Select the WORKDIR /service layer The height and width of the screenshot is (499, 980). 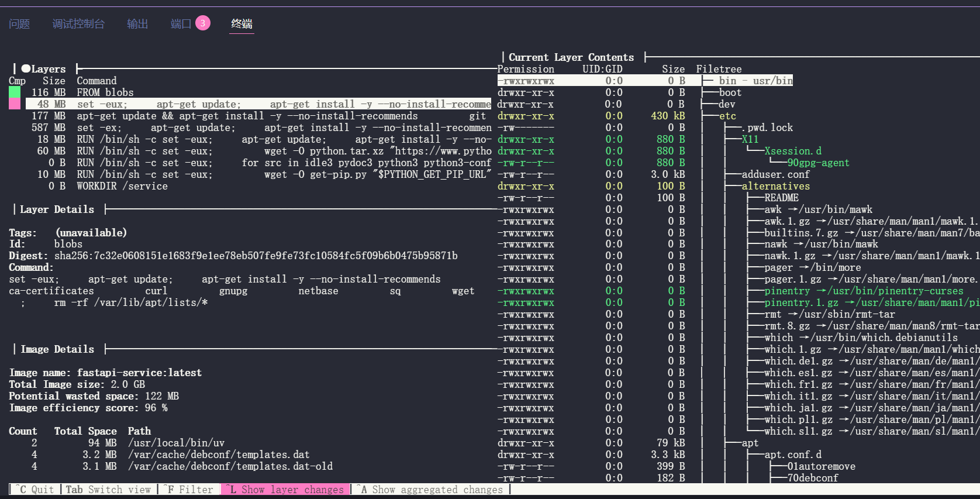click(122, 186)
